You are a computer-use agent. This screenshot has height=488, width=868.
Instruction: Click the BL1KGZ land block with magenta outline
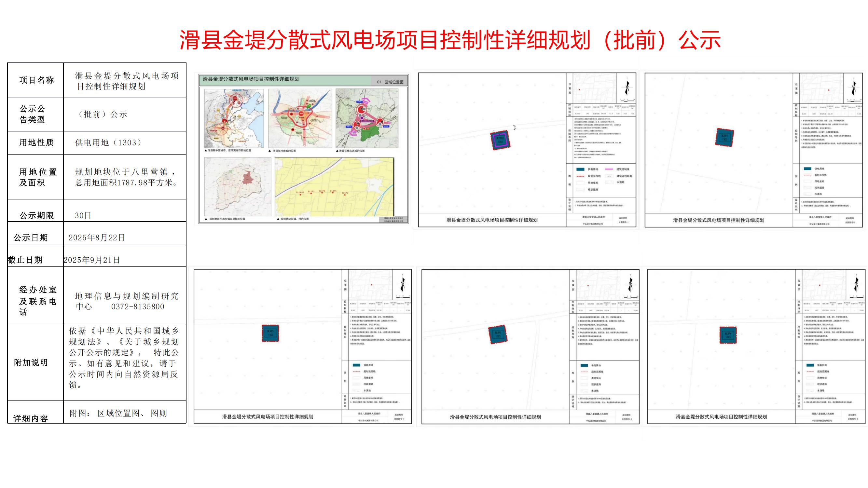500,140
